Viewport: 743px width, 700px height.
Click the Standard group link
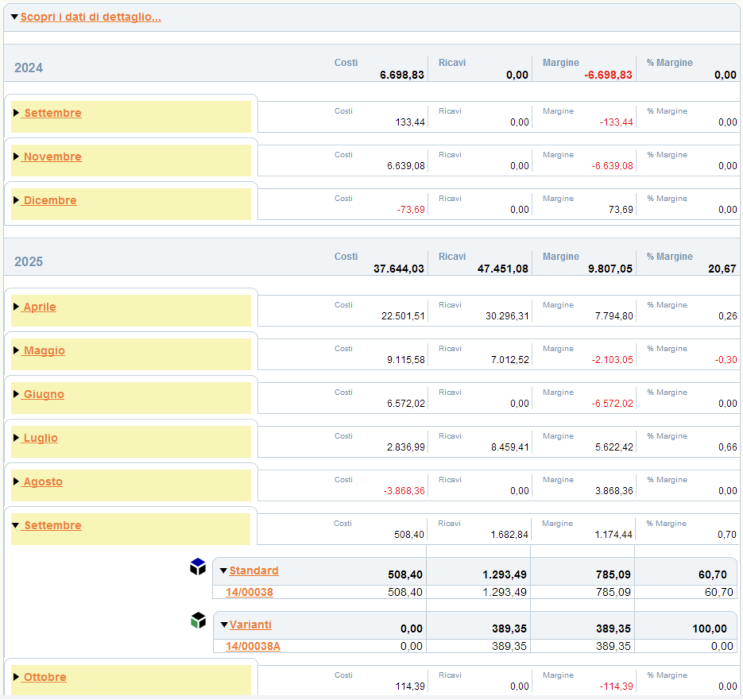coord(253,570)
